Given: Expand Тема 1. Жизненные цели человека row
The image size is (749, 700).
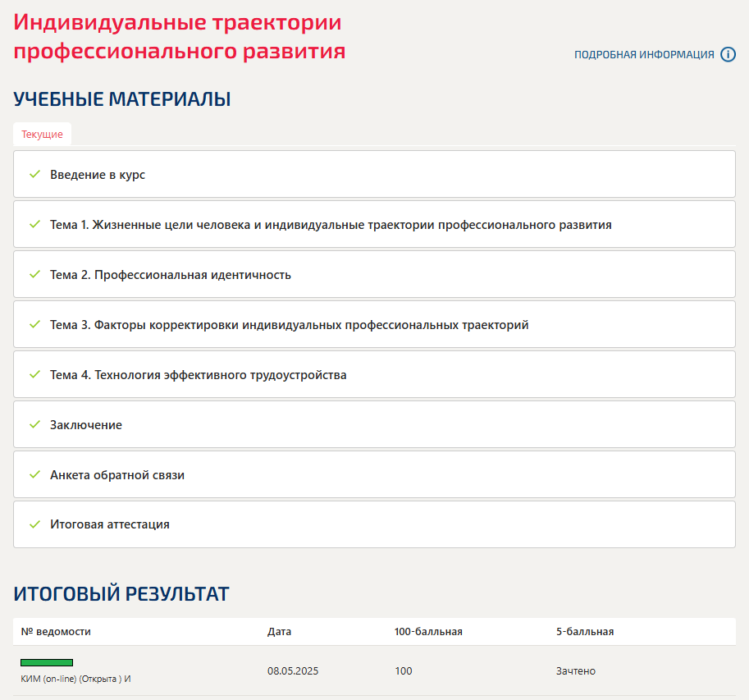Looking at the screenshot, I should click(374, 225).
